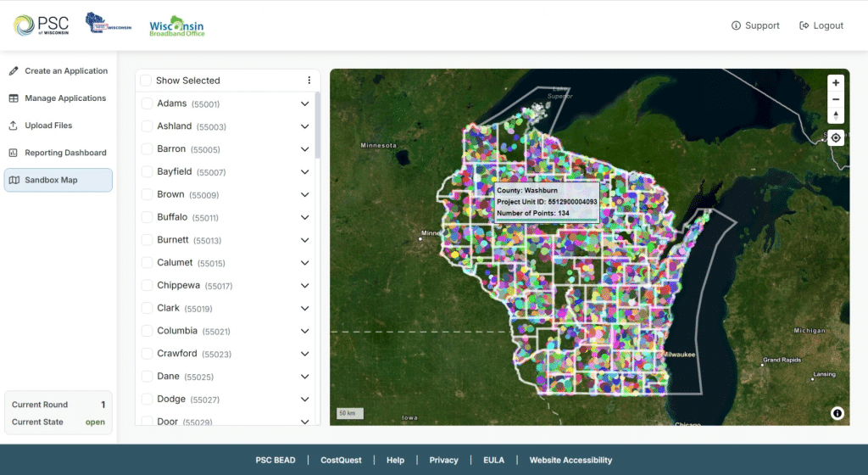Click the Crawford (55023) county name
The width and height of the screenshot is (868, 475).
(194, 353)
